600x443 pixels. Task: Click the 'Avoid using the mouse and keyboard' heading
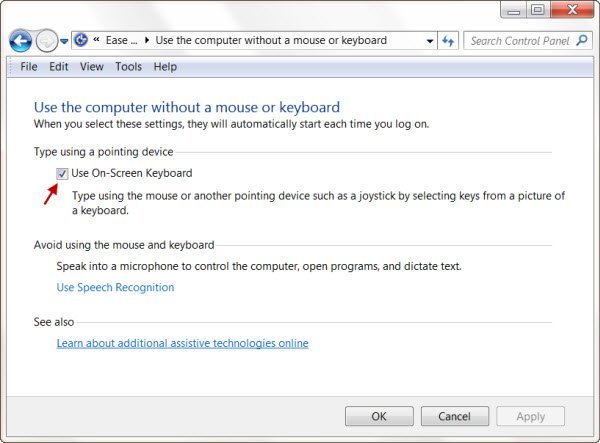(x=124, y=245)
